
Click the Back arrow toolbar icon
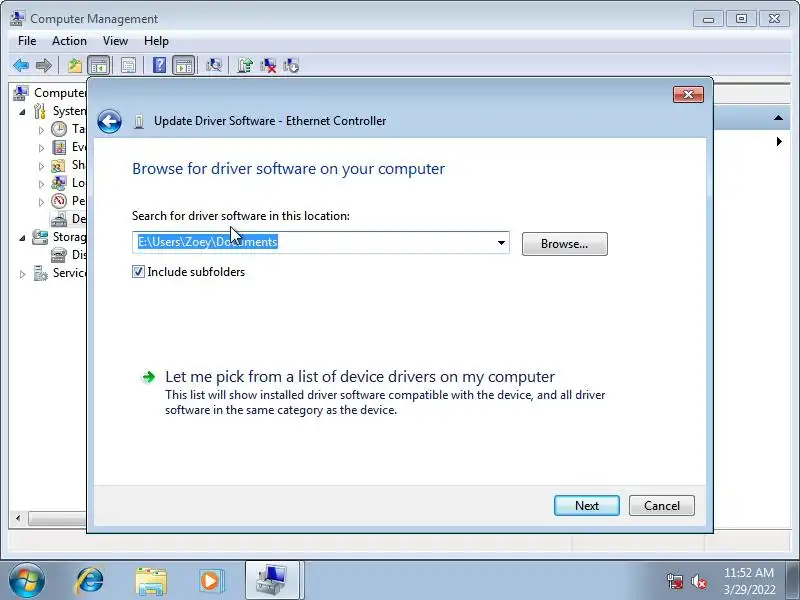[x=21, y=65]
